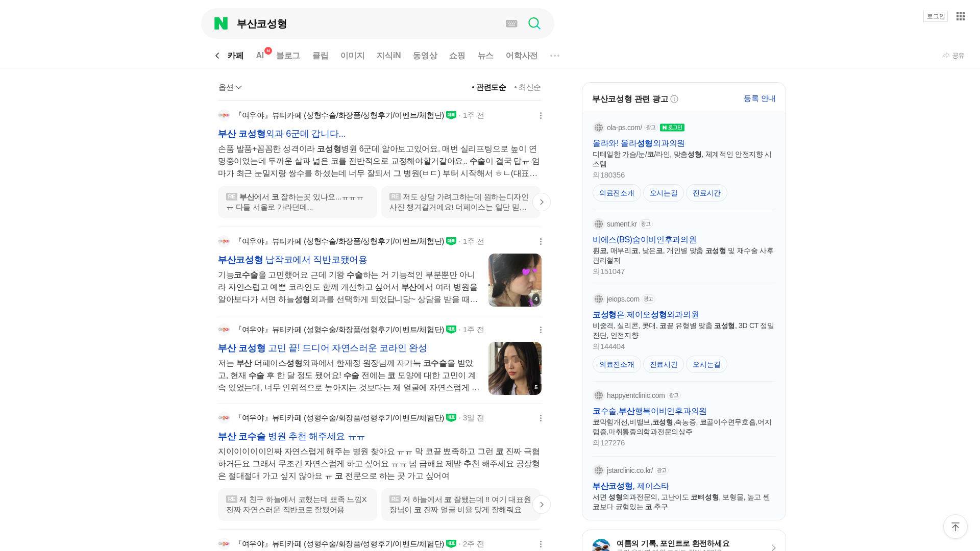
Task: Open ad link 올라와! 올라성형외과의원
Action: [x=639, y=143]
